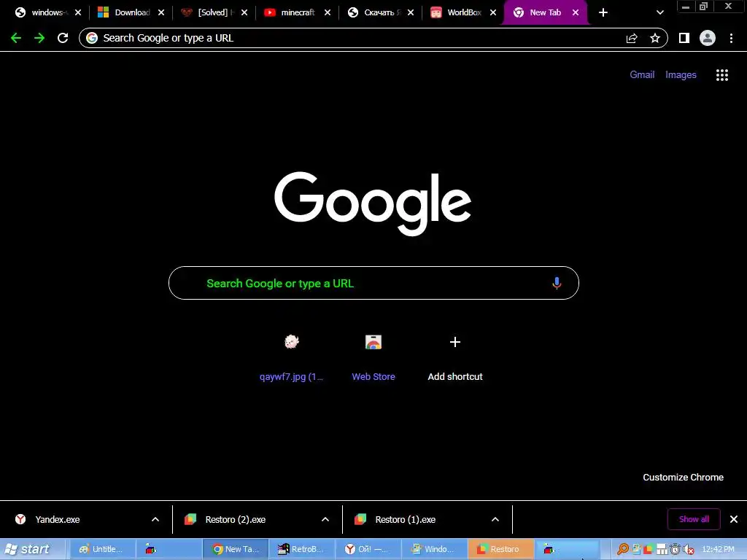Screen dimensions: 747x560
Task: Close the downloads bar
Action: [x=734, y=519]
